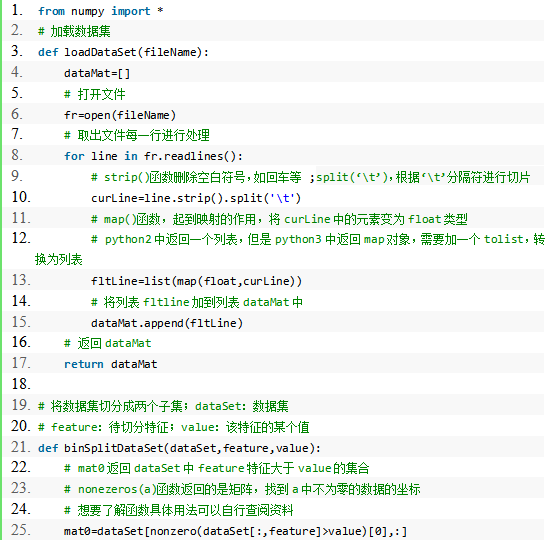Select comment '# 取出文件每一行进行处理'
Image resolution: width=545 pixels, height=540 pixels.
click(x=137, y=136)
